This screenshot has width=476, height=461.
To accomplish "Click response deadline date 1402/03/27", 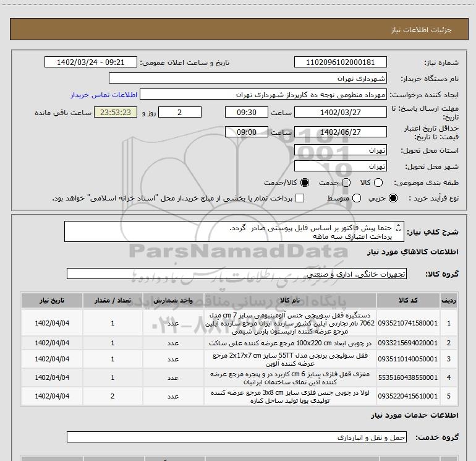I will [340, 112].
